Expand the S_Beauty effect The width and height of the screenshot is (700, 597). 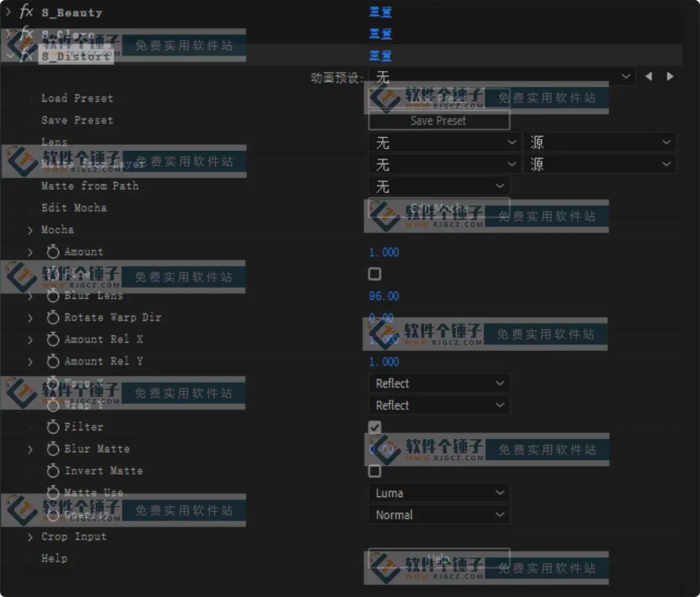[8, 11]
